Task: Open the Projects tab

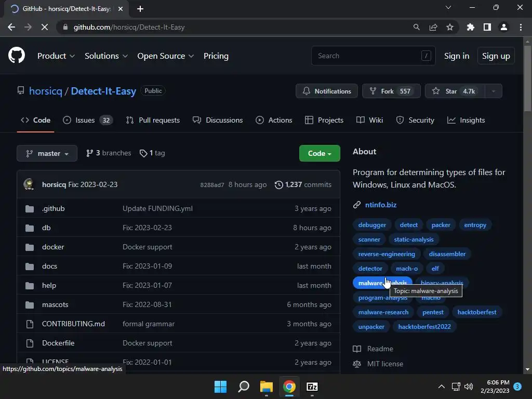Action: 324,120
